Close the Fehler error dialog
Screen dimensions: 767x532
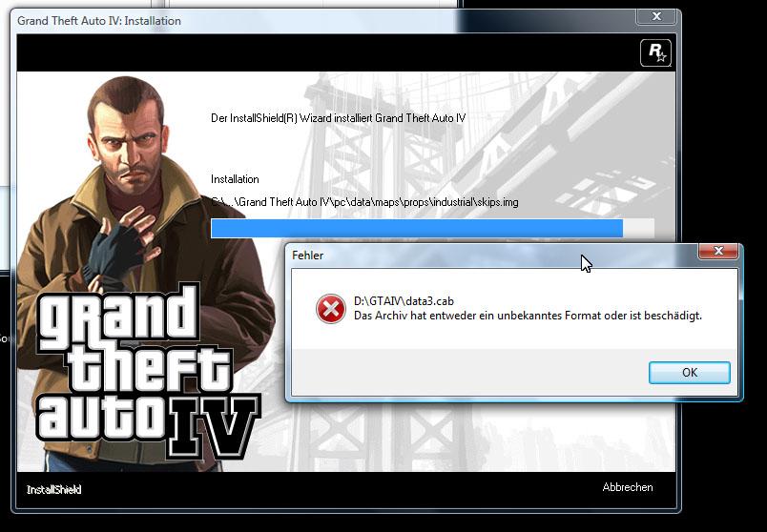[718, 251]
